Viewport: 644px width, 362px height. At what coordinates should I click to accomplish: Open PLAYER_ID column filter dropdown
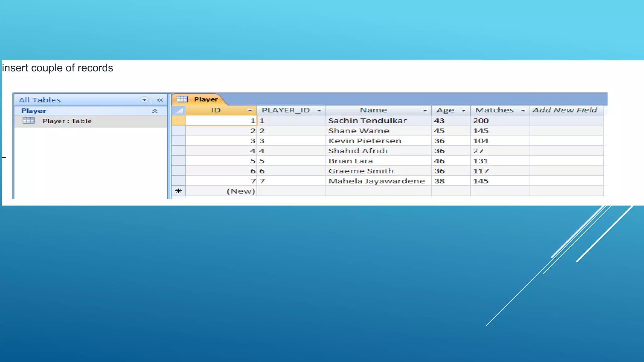[x=319, y=111]
